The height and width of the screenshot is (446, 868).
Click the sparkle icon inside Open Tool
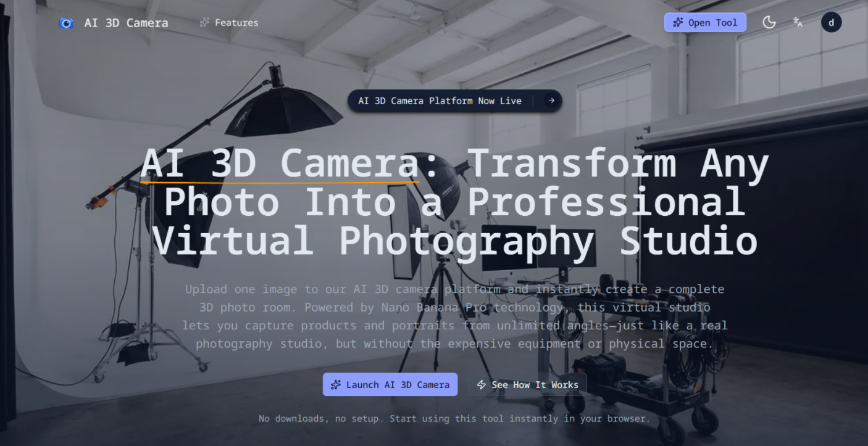(x=678, y=23)
